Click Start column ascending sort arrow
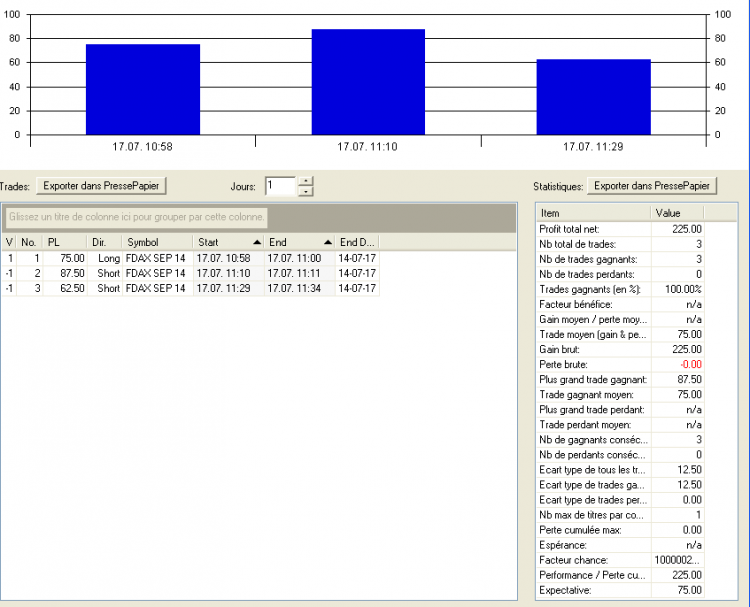 257,243
